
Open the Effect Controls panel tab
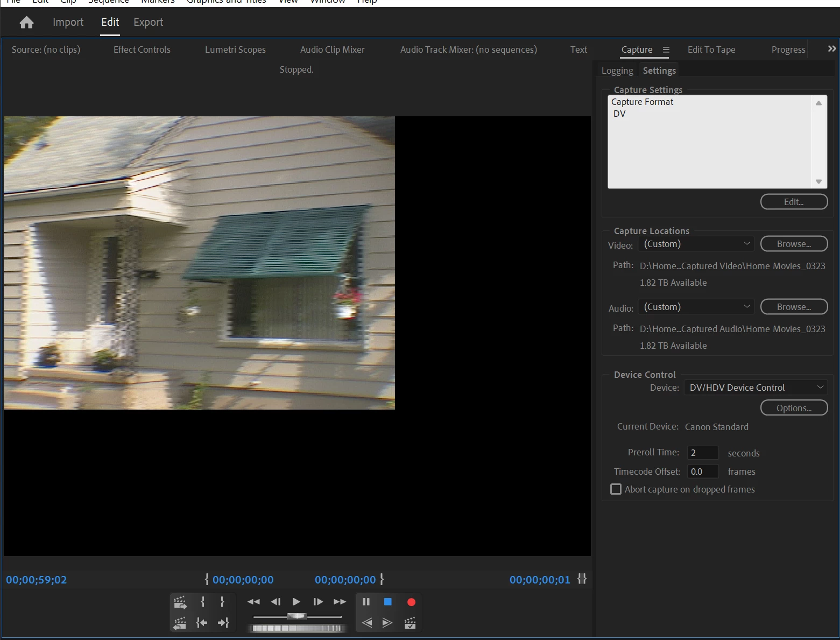point(142,50)
